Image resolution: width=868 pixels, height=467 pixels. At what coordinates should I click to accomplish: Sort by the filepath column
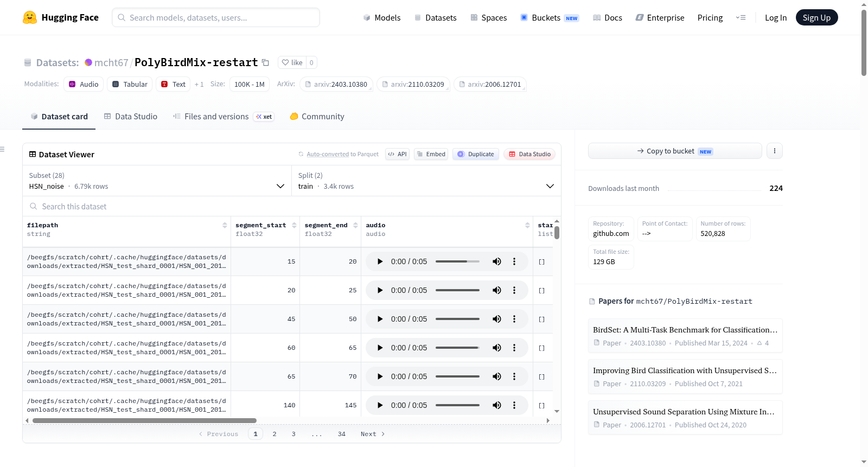225,225
